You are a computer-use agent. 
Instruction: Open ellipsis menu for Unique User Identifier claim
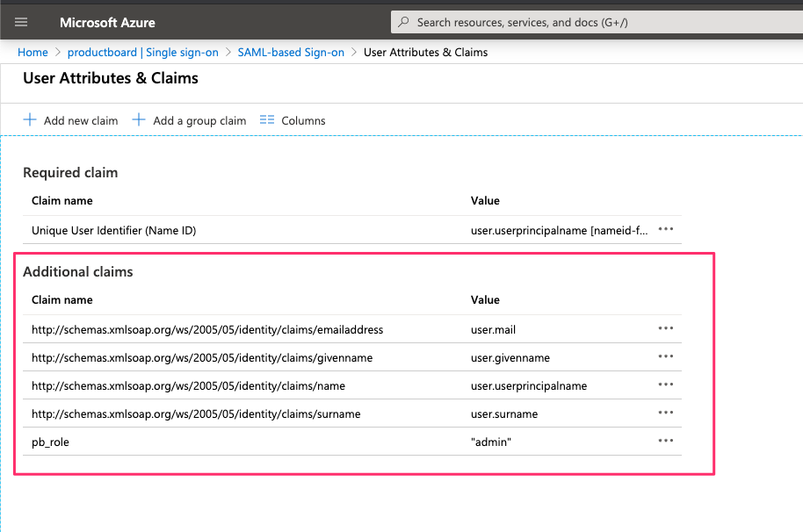pyautogui.click(x=665, y=229)
